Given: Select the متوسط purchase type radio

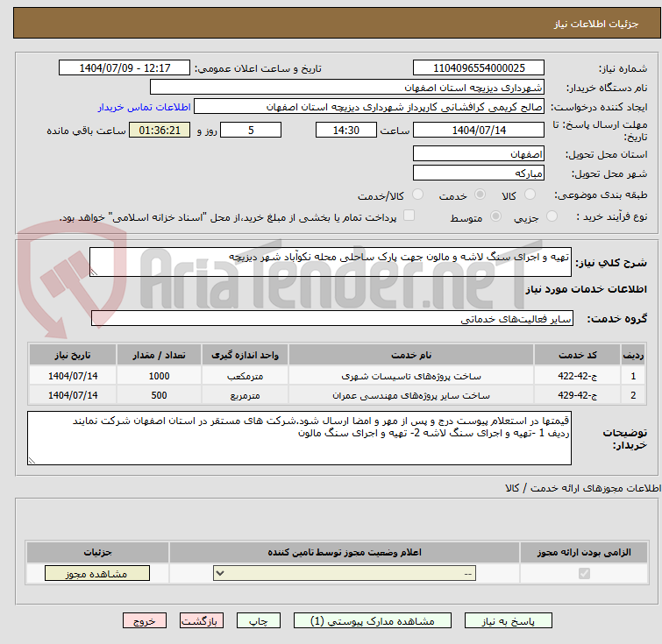Looking at the screenshot, I should tap(495, 216).
